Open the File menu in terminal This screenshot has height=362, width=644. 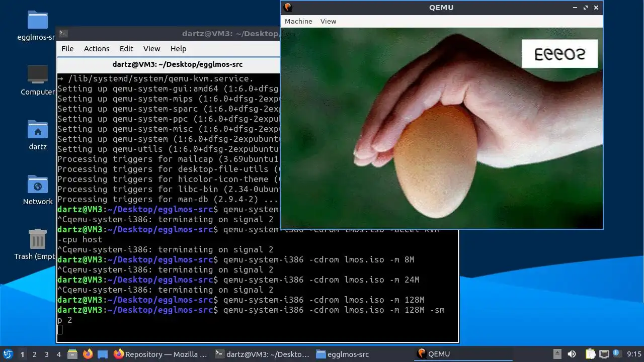67,49
